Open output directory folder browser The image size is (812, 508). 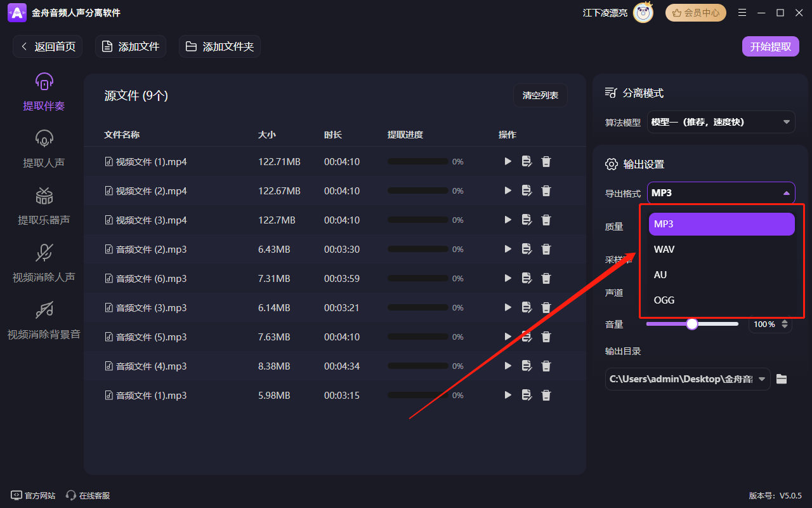782,379
